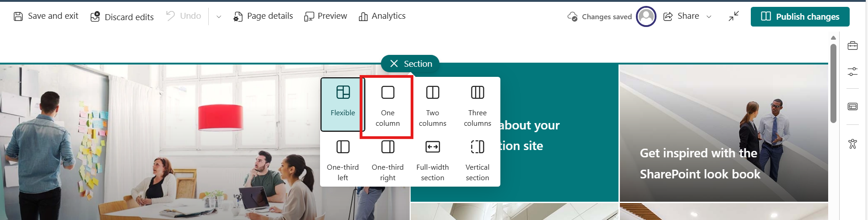Image resolution: width=868 pixels, height=220 pixels.
Task: Collapse the editor view icon
Action: 734,16
